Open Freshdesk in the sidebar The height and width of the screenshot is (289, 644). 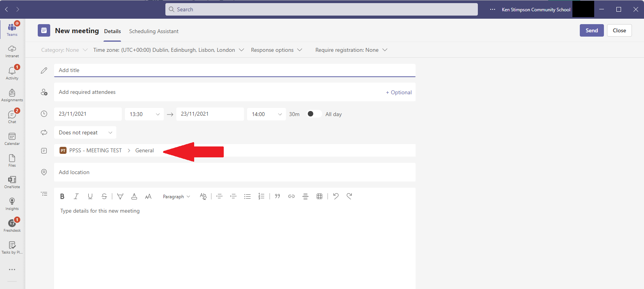click(x=12, y=226)
